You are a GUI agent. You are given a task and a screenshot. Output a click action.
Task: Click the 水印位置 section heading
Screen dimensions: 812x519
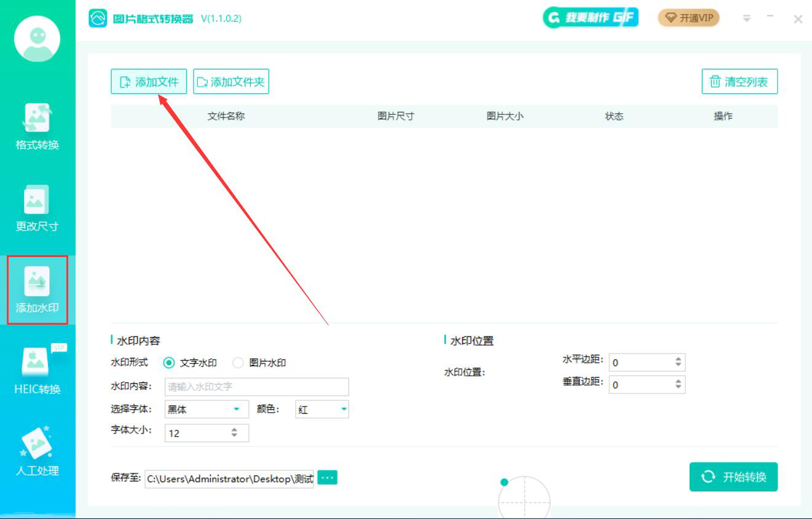click(472, 341)
